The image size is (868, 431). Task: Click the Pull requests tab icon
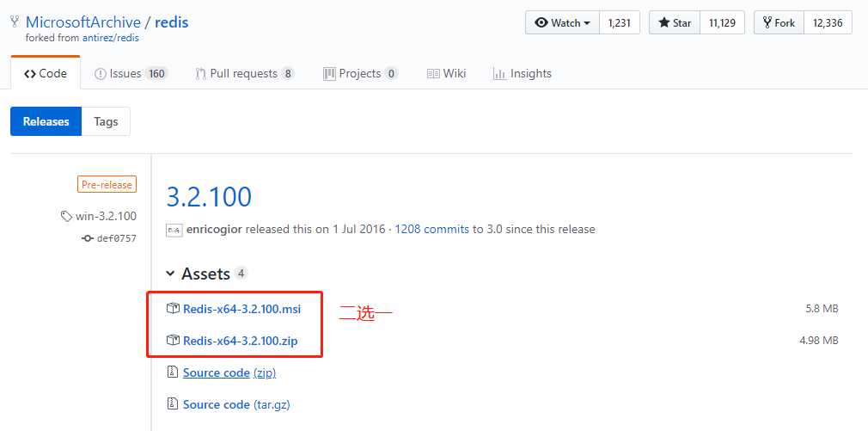point(201,74)
